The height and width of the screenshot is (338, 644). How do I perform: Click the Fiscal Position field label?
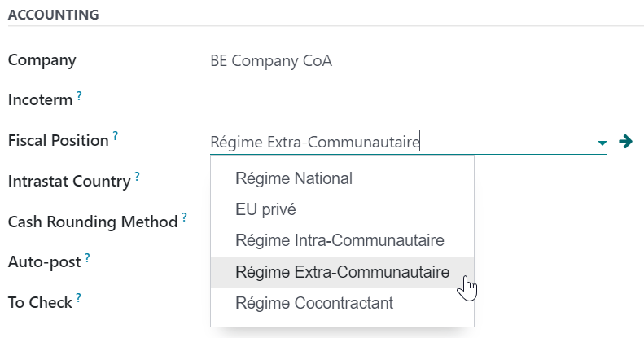point(58,140)
